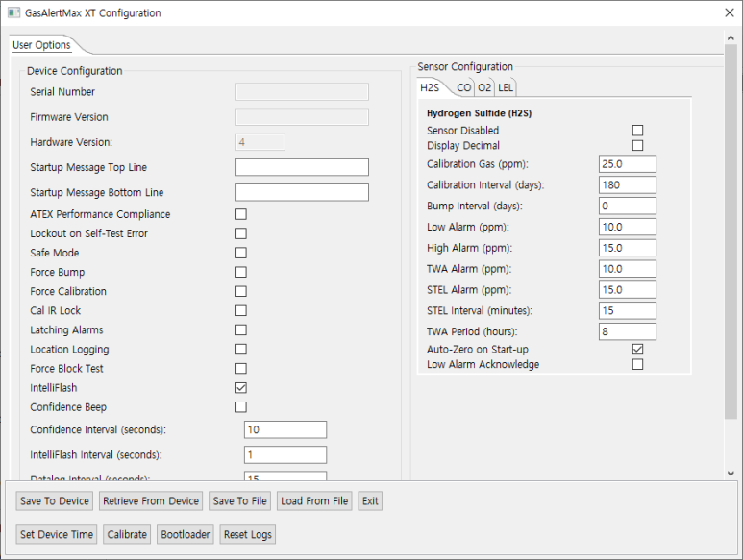Click the Hardware Version field
The image size is (743, 560).
pyautogui.click(x=260, y=142)
